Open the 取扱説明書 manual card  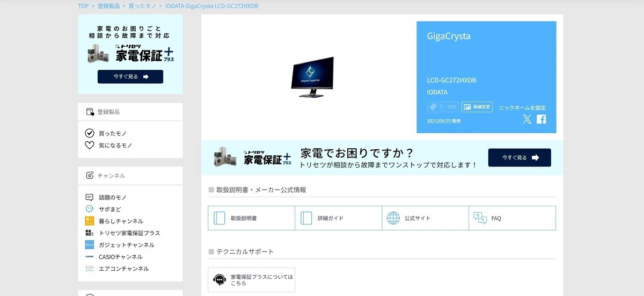pos(251,218)
